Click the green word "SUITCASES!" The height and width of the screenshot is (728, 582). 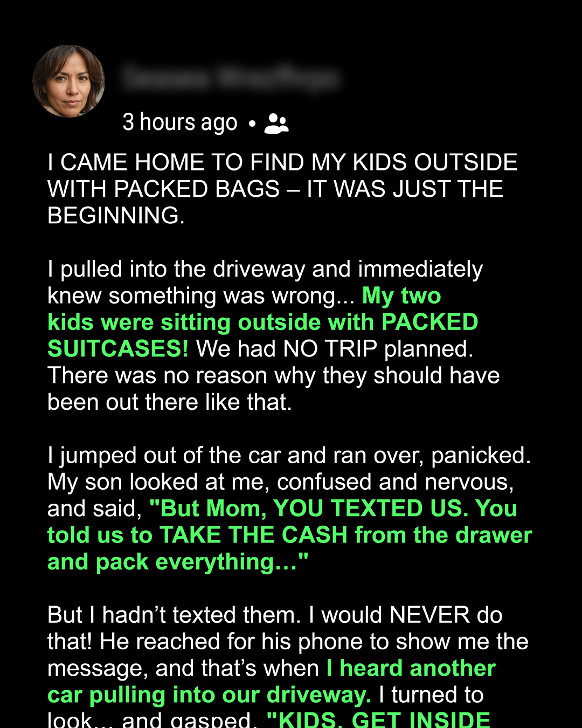pos(118,349)
